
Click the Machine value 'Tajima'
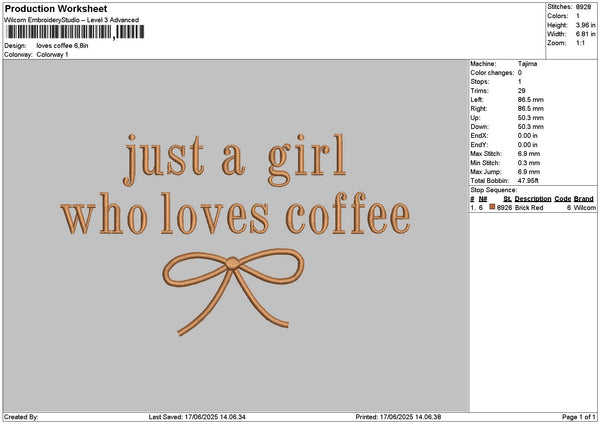coord(529,64)
